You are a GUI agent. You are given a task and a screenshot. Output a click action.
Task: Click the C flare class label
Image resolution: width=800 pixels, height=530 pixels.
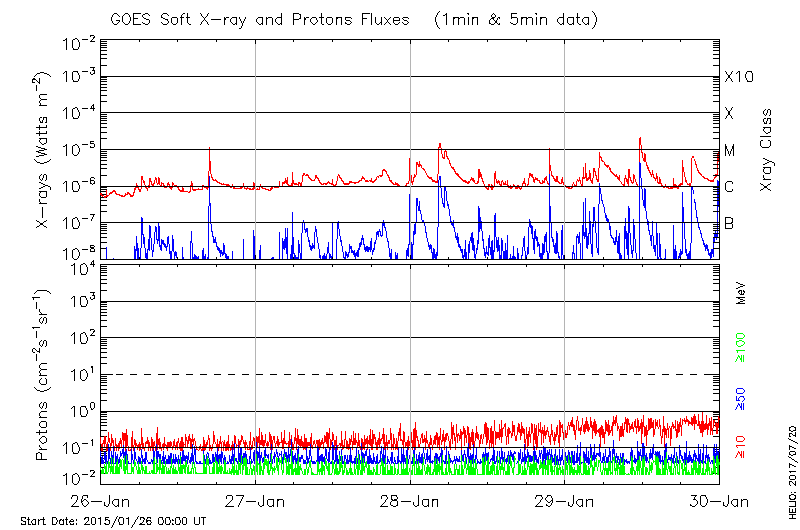pyautogui.click(x=729, y=187)
